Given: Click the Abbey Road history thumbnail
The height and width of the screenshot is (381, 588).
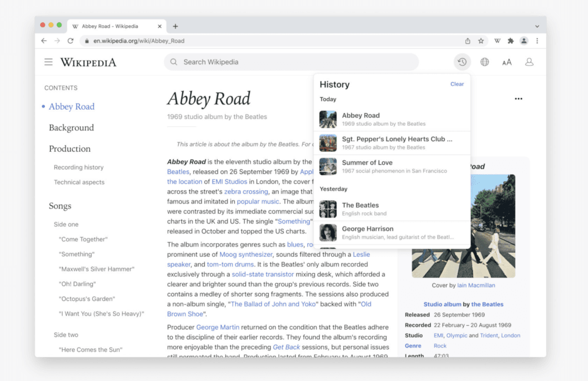Looking at the screenshot, I should [328, 120].
